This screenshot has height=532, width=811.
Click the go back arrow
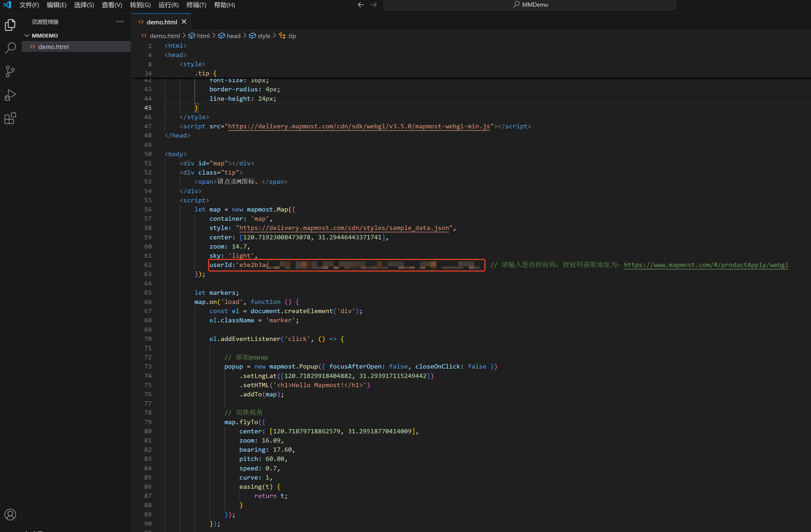[361, 5]
